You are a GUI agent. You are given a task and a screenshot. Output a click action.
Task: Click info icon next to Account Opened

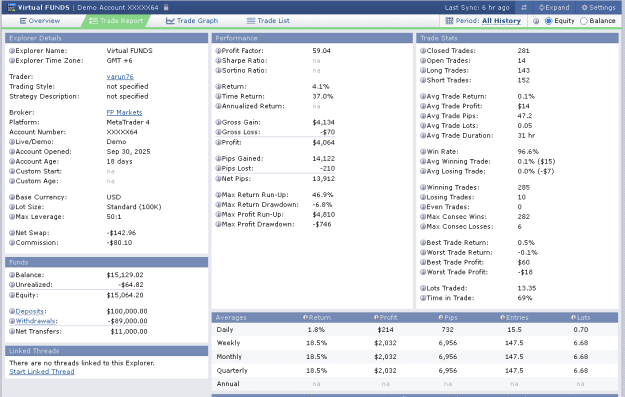(x=12, y=151)
